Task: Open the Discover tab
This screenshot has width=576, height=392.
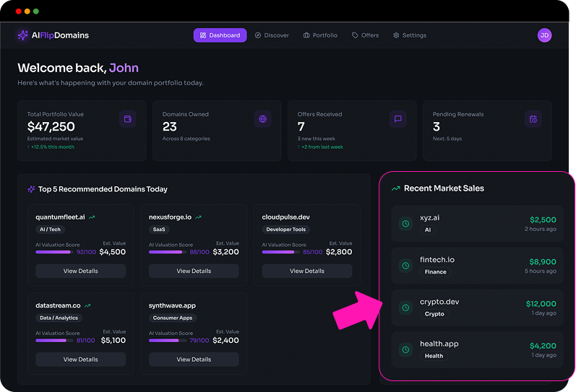Action: click(272, 35)
